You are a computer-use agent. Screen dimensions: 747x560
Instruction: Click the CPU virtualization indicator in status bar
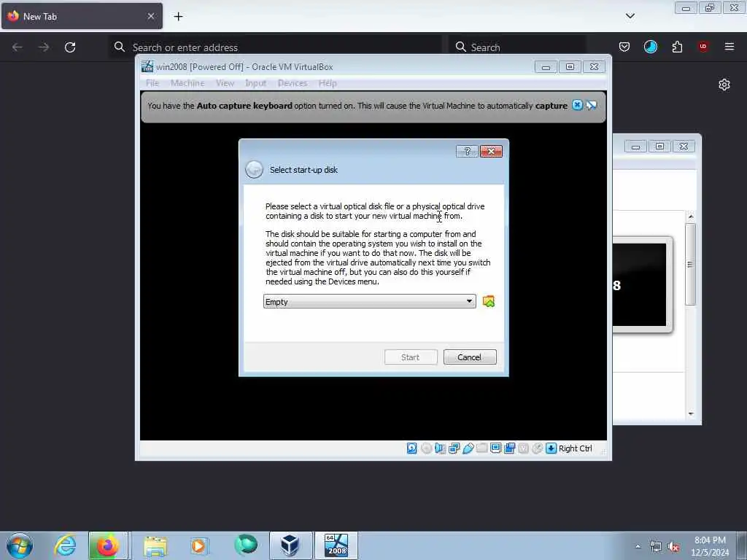click(524, 448)
